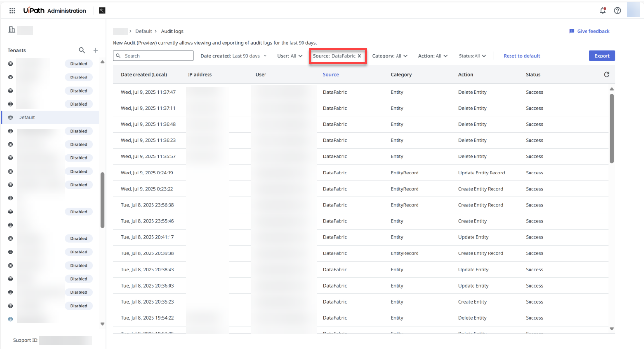Image resolution: width=644 pixels, height=349 pixels.
Task: Click DataFabric source in the 11:36:23 row
Action: [x=335, y=140]
